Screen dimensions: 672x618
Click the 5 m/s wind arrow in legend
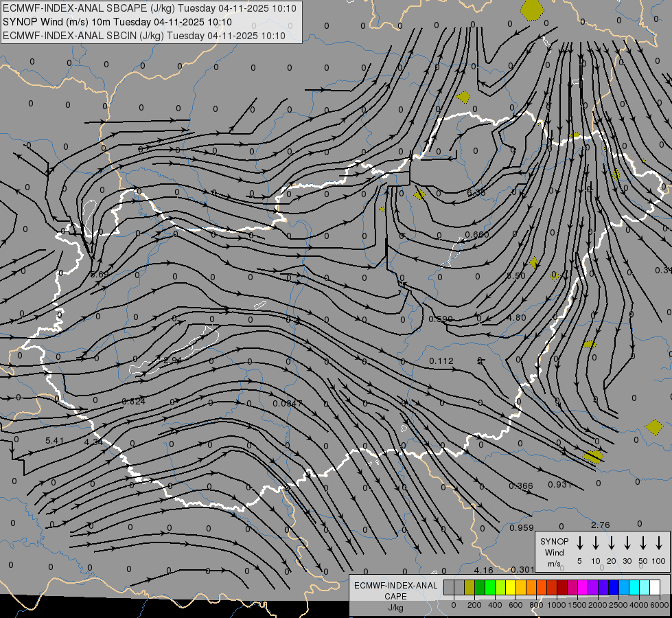coord(579,543)
